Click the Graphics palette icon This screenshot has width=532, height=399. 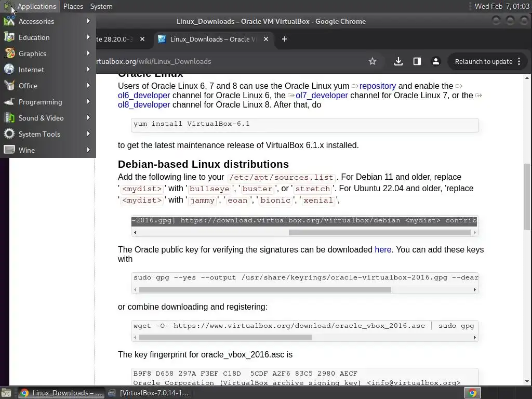tap(9, 54)
